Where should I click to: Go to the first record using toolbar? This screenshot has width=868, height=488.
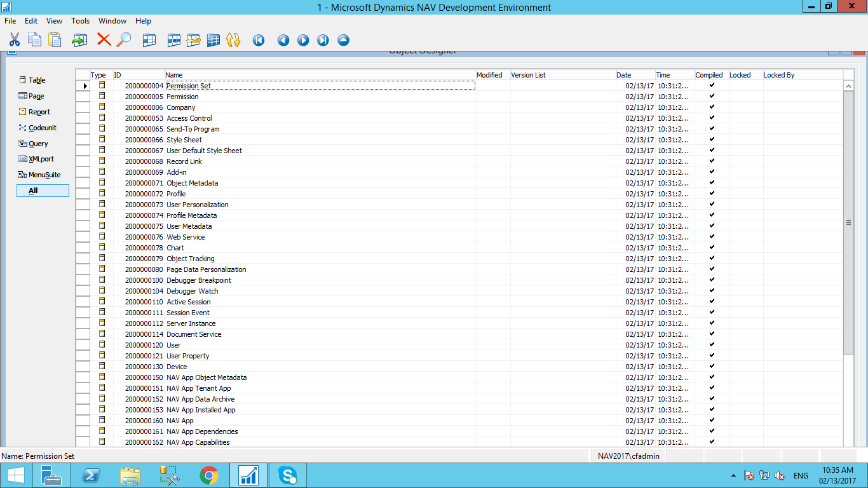[x=259, y=40]
